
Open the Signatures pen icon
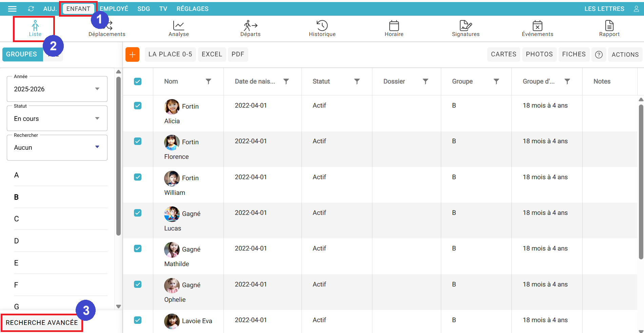465,25
